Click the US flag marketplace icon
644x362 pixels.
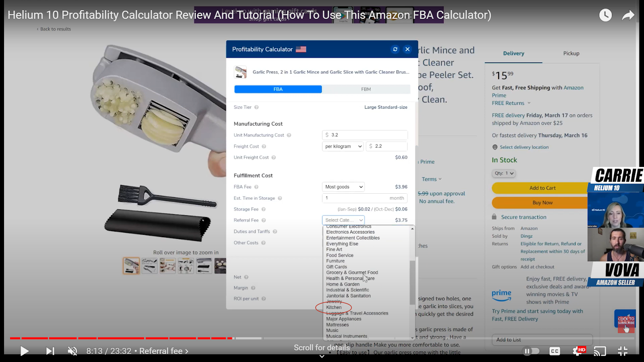[301, 49]
